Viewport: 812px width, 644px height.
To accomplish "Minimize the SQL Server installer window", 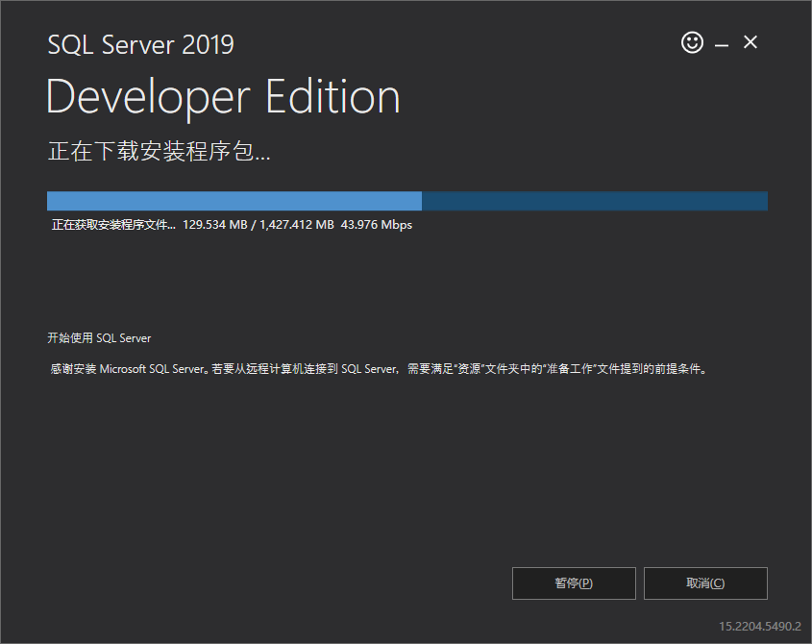I will pos(722,45).
